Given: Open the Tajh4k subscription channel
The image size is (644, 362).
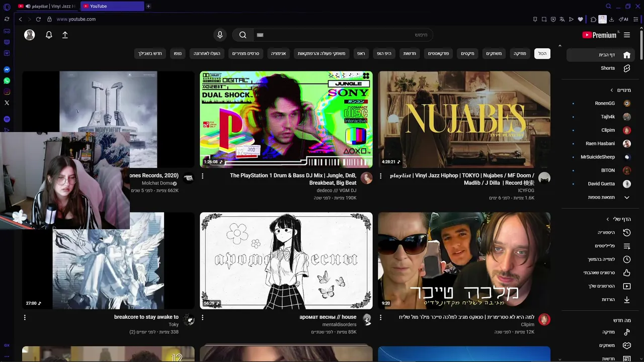Looking at the screenshot, I should point(601,117).
